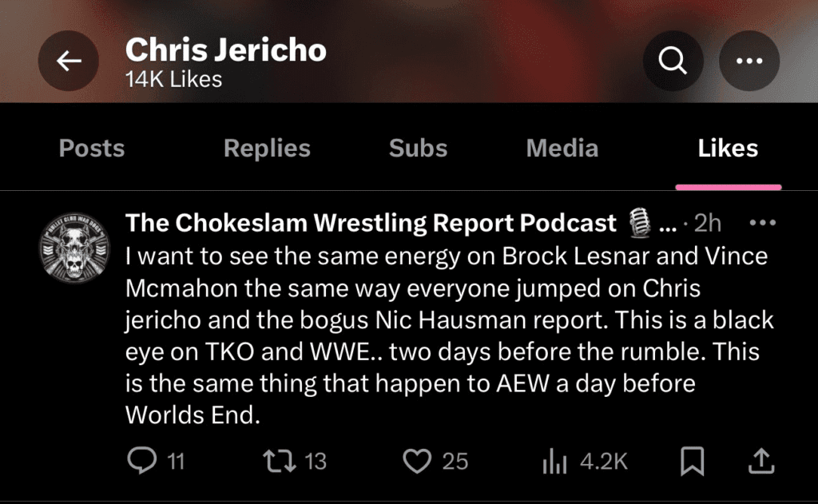The width and height of the screenshot is (818, 504).
Task: Open The Chokeslam Wrestling Report Podcast account name
Action: click(x=371, y=224)
